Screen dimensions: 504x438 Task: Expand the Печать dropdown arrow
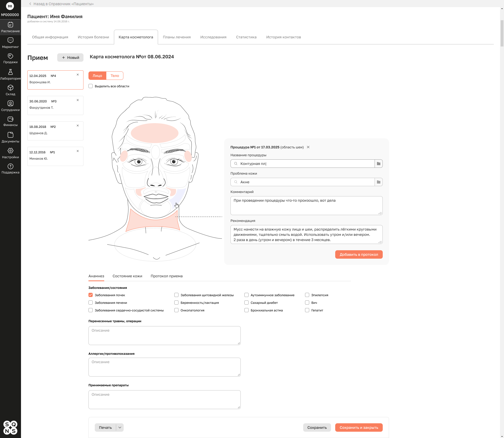(x=120, y=427)
